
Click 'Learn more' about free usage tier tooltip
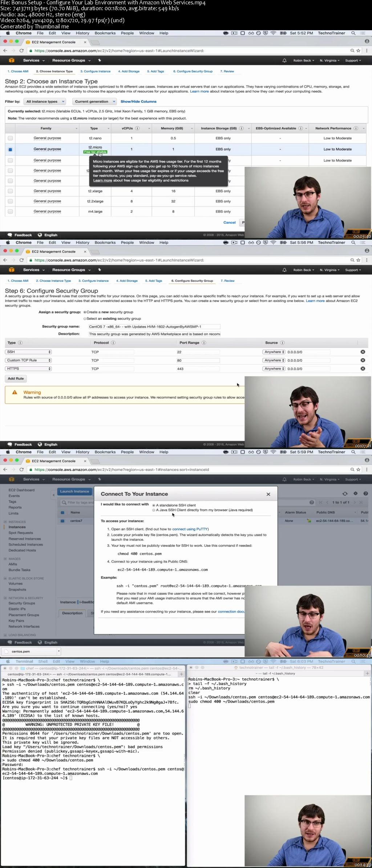[x=102, y=180]
